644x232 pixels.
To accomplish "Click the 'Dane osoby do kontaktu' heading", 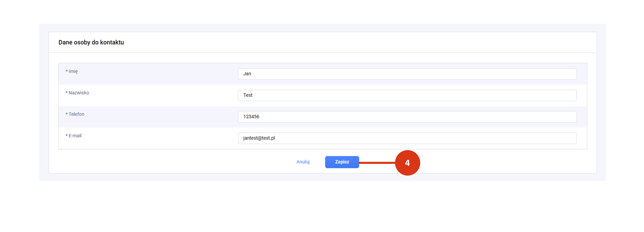I will tap(91, 42).
